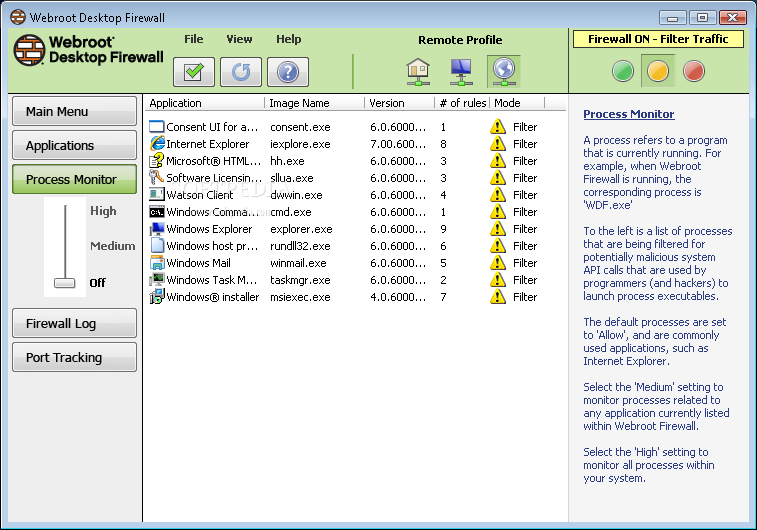Set firewall to yellow filter traffic light
This screenshot has height=530, width=757.
(658, 70)
